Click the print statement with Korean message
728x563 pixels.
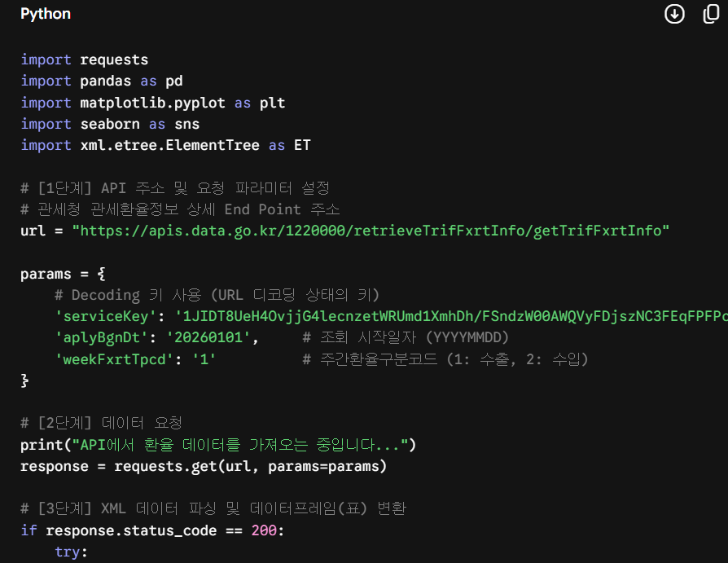[x=218, y=445]
